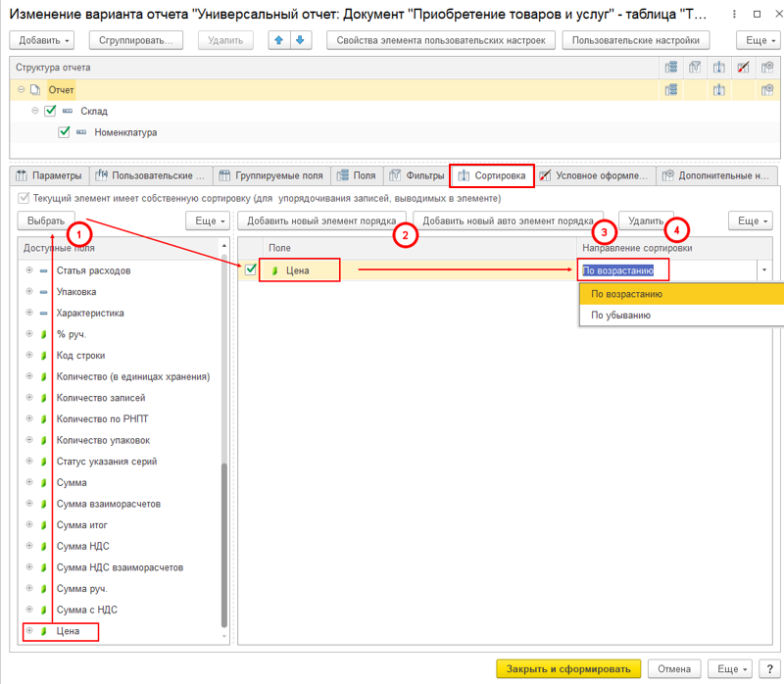Image resolution: width=784 pixels, height=684 pixels.
Task: Open the Группируемые поля tab
Action: point(269,176)
